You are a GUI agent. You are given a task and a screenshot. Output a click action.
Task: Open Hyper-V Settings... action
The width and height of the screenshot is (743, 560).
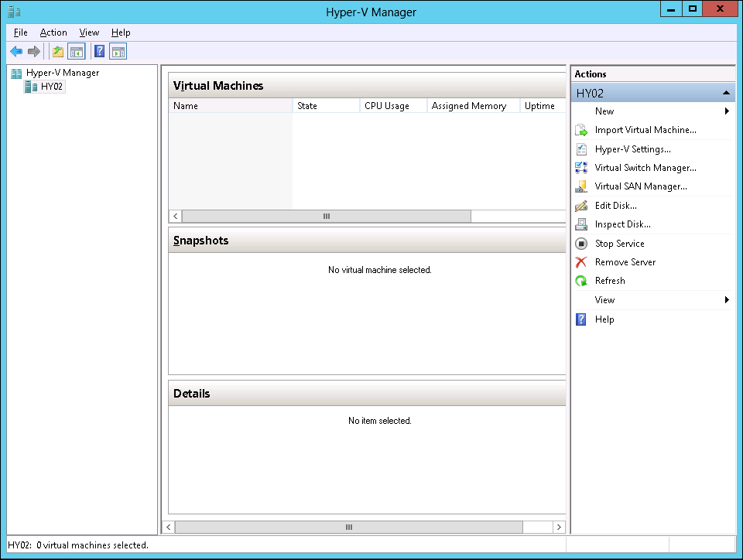pyautogui.click(x=632, y=149)
